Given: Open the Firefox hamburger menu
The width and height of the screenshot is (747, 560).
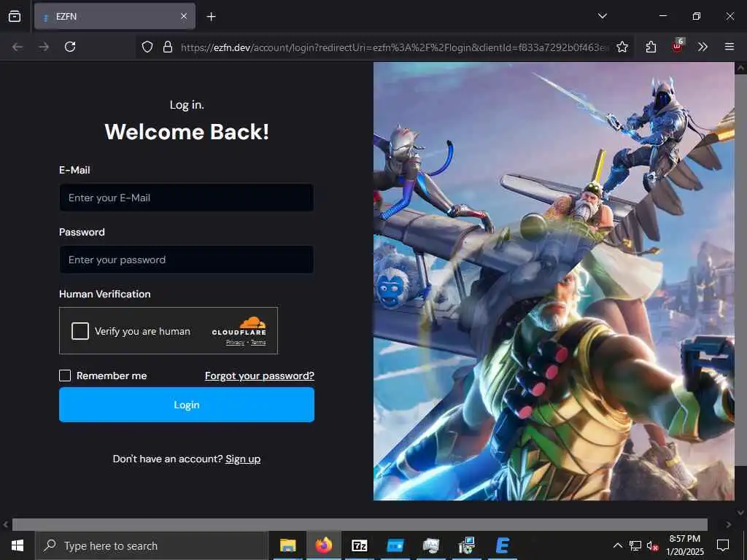Looking at the screenshot, I should (729, 47).
